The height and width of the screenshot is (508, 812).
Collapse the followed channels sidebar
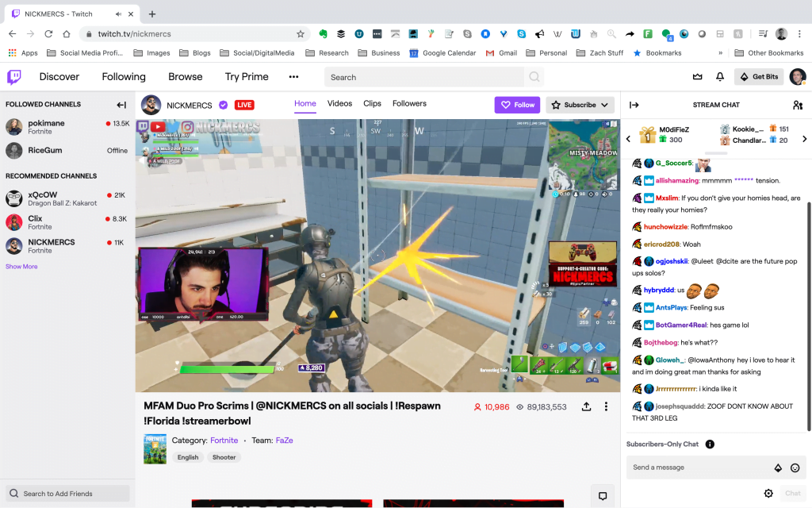[x=121, y=105]
